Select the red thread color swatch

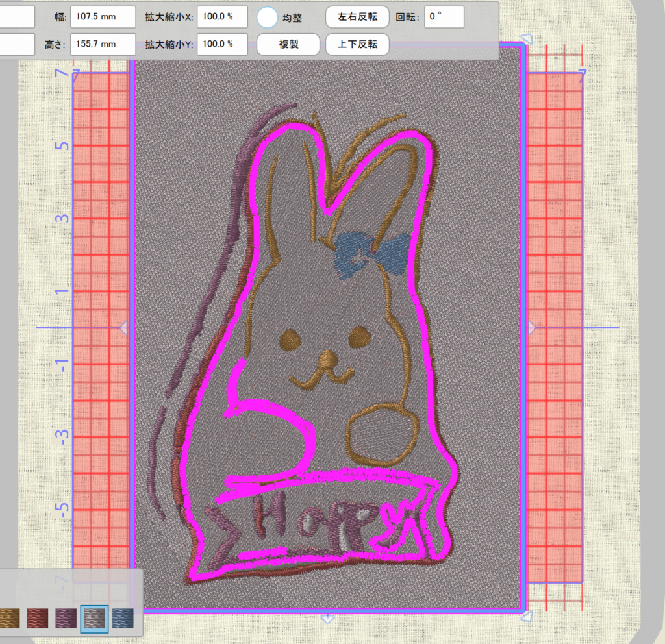(x=38, y=618)
